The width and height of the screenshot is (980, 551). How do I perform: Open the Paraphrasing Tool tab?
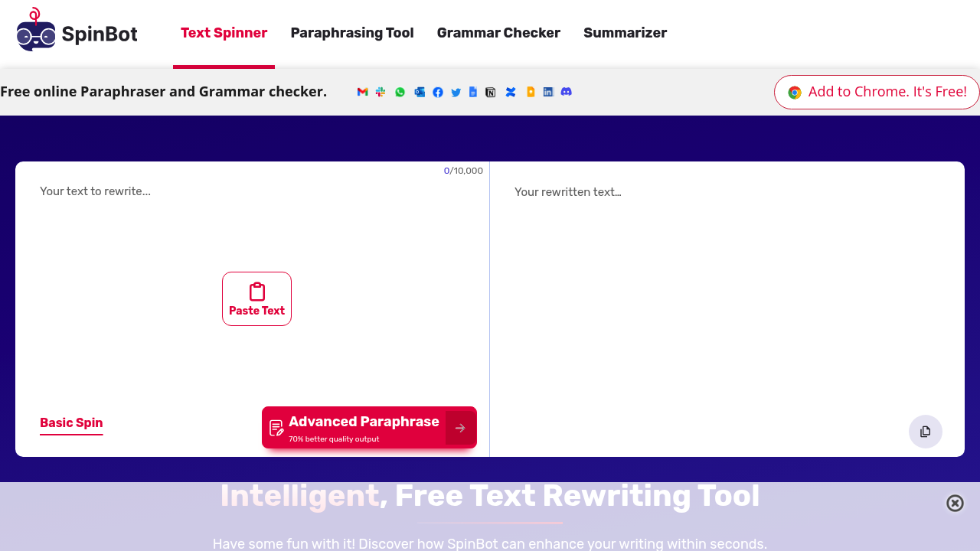352,33
